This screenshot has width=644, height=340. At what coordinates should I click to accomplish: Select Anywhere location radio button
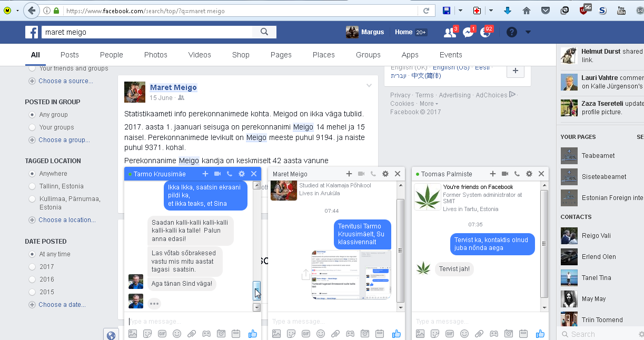pyautogui.click(x=33, y=174)
